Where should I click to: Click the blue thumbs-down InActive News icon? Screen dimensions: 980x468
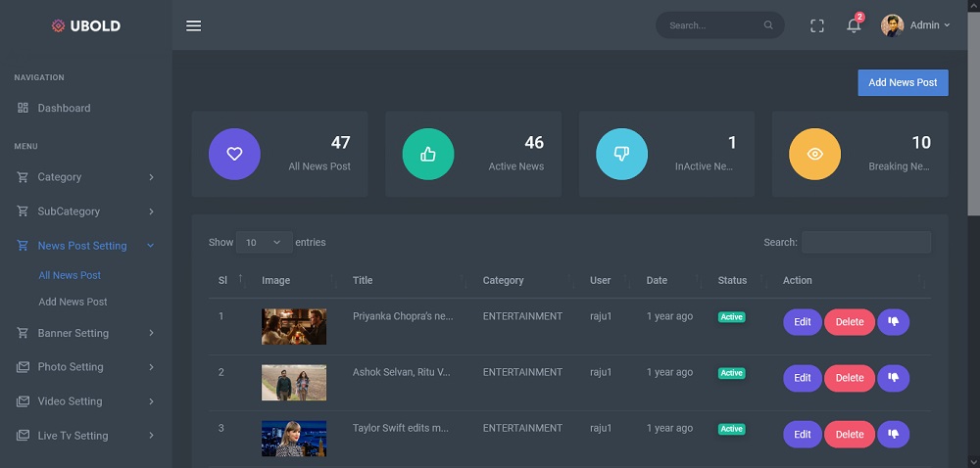(621, 154)
